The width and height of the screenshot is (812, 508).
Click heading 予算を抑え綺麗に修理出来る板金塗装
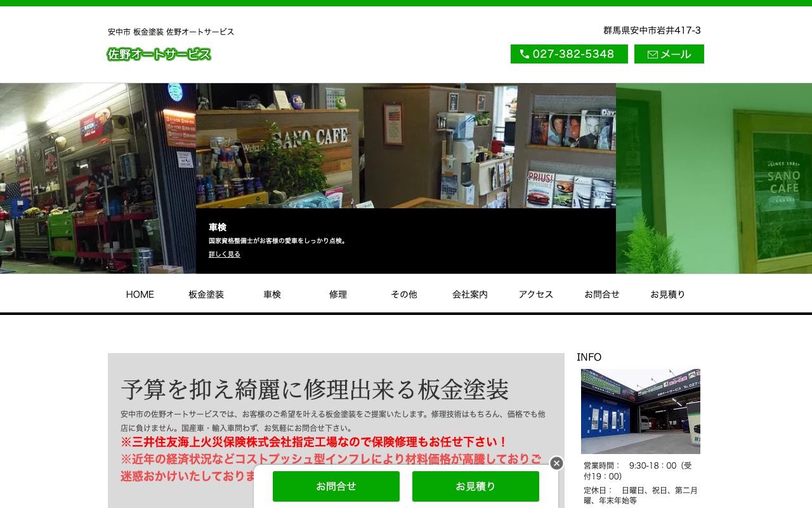315,389
